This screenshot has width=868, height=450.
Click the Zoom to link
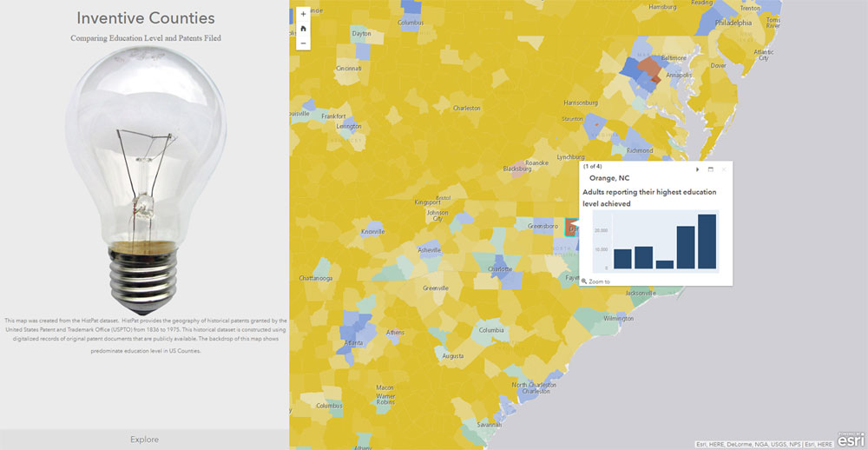pyautogui.click(x=595, y=281)
